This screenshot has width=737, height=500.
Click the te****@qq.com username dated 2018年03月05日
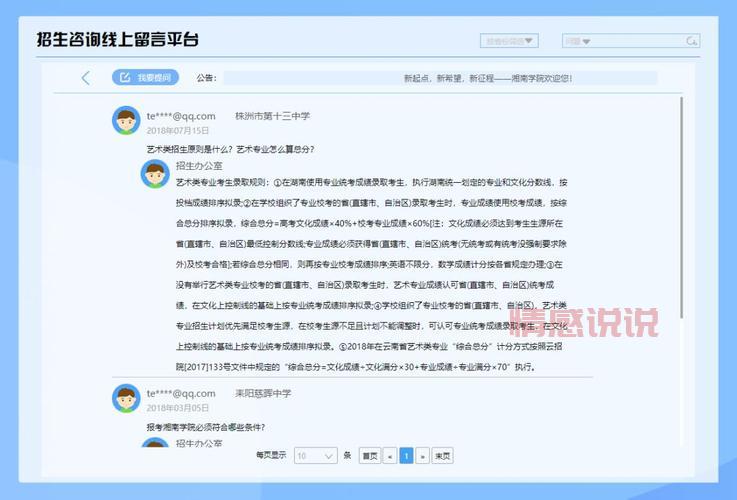(181, 393)
